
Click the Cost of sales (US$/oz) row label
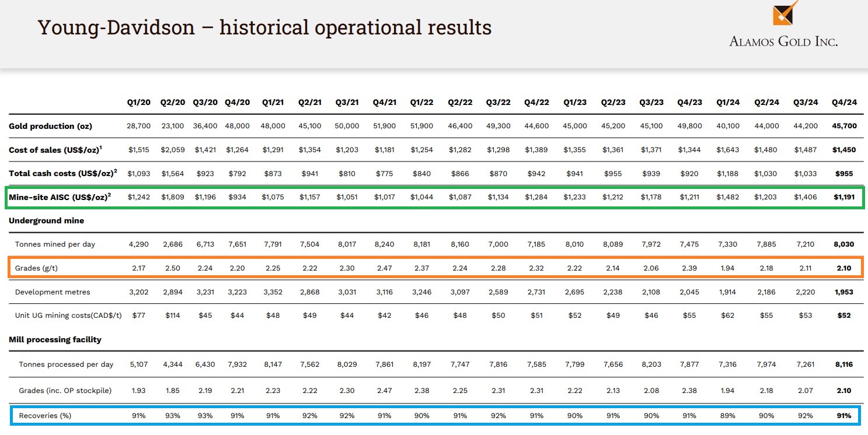pos(55,150)
